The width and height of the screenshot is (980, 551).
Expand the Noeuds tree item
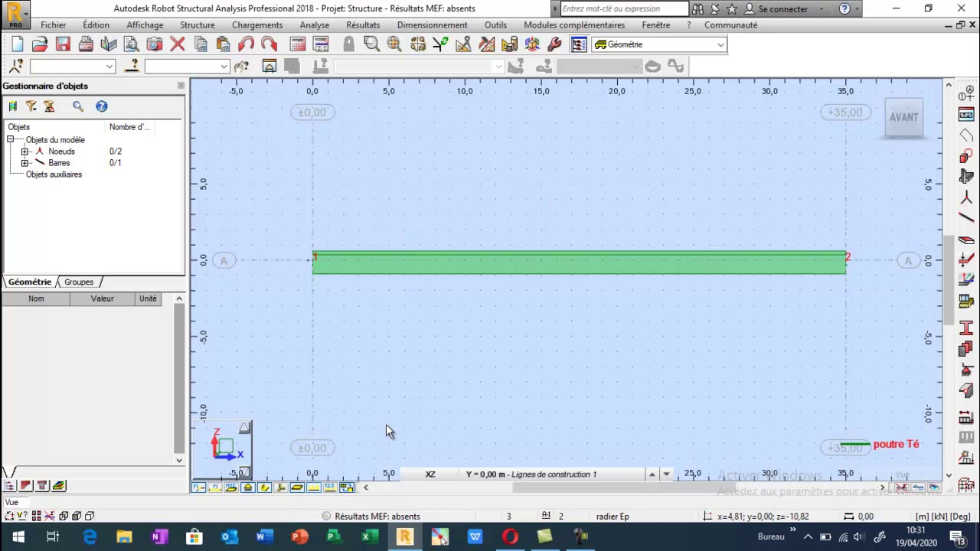pos(24,152)
